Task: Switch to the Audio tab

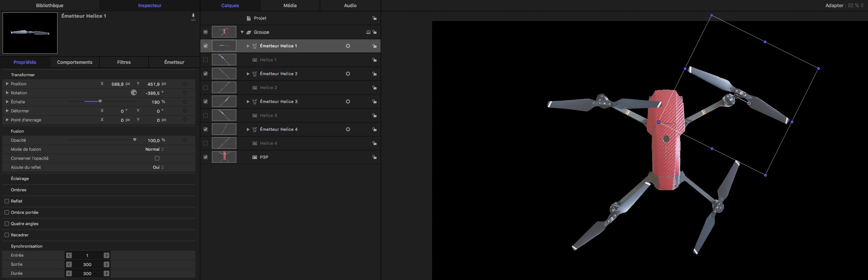Action: point(350,5)
